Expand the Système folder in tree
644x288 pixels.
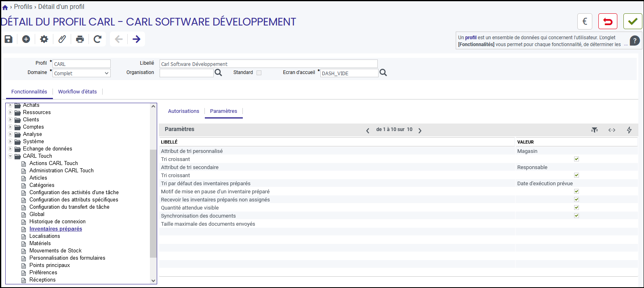pyautogui.click(x=11, y=141)
